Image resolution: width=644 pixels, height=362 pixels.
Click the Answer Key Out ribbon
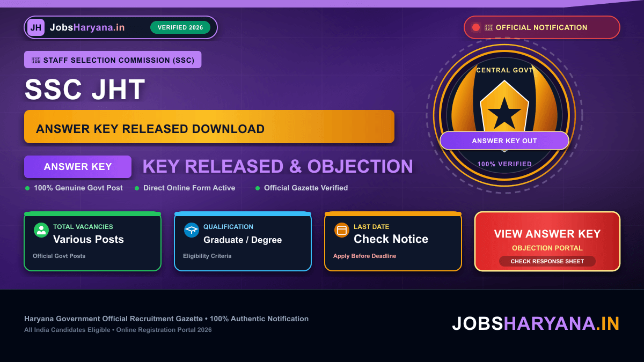pyautogui.click(x=504, y=141)
